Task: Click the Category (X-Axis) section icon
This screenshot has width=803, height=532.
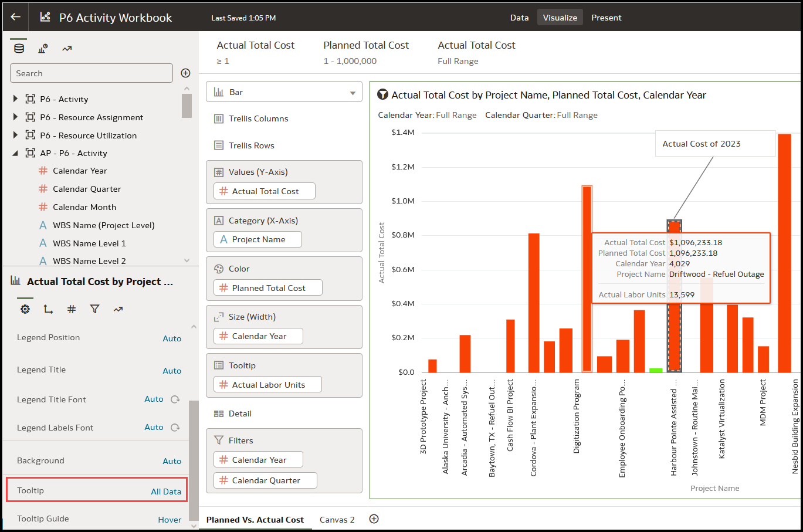Action: click(x=219, y=221)
